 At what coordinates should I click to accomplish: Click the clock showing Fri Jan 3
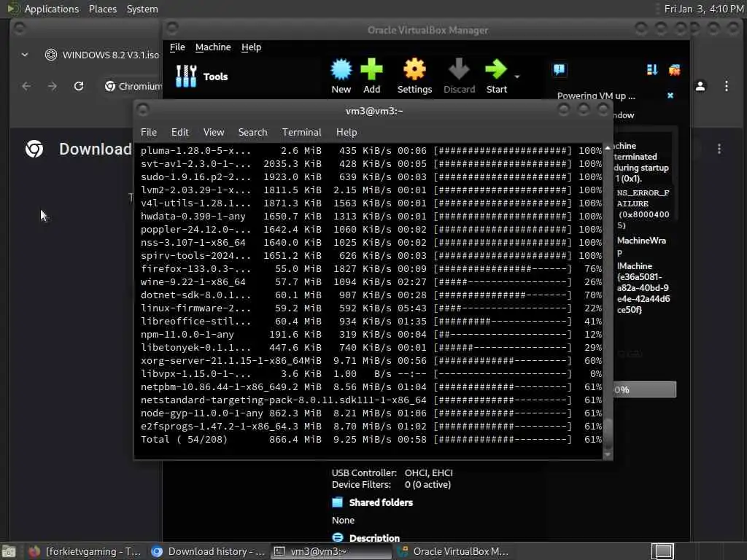click(704, 9)
